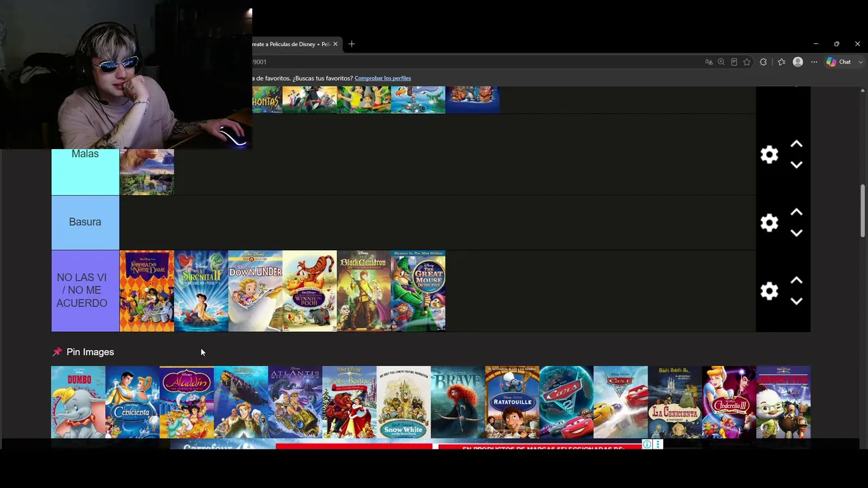The image size is (868, 488).
Task: Pick La Cenicienta castle poster
Action: (675, 403)
